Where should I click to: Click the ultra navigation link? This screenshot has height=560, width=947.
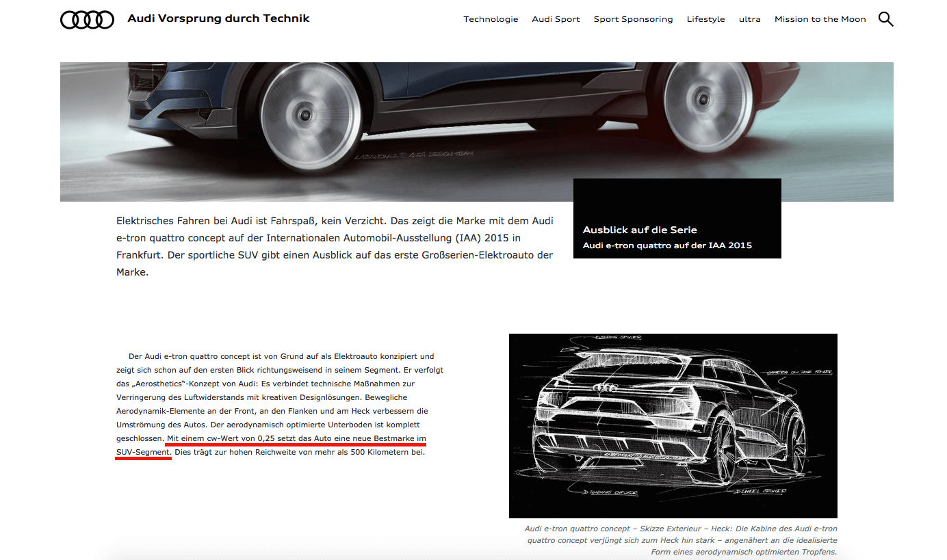(x=749, y=19)
